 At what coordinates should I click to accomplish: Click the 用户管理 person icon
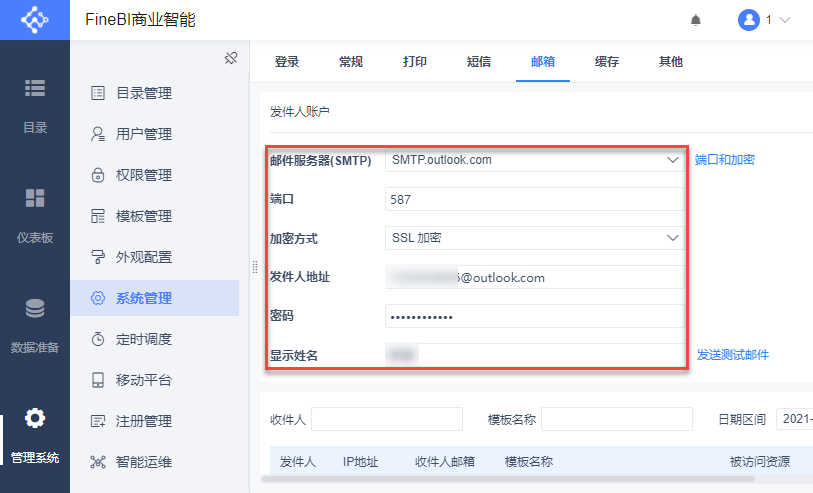point(97,134)
